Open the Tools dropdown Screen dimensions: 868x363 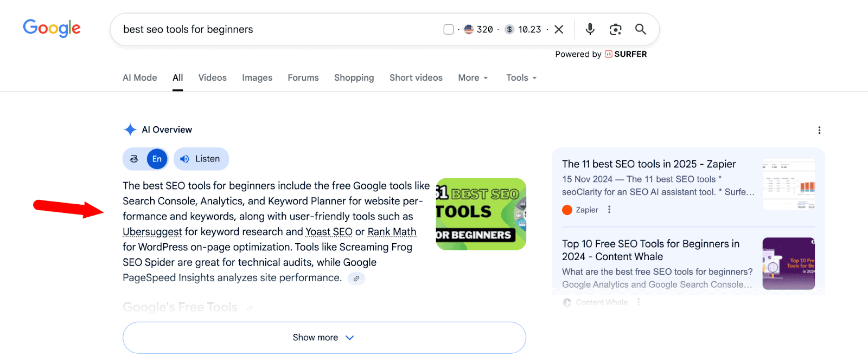(x=521, y=77)
